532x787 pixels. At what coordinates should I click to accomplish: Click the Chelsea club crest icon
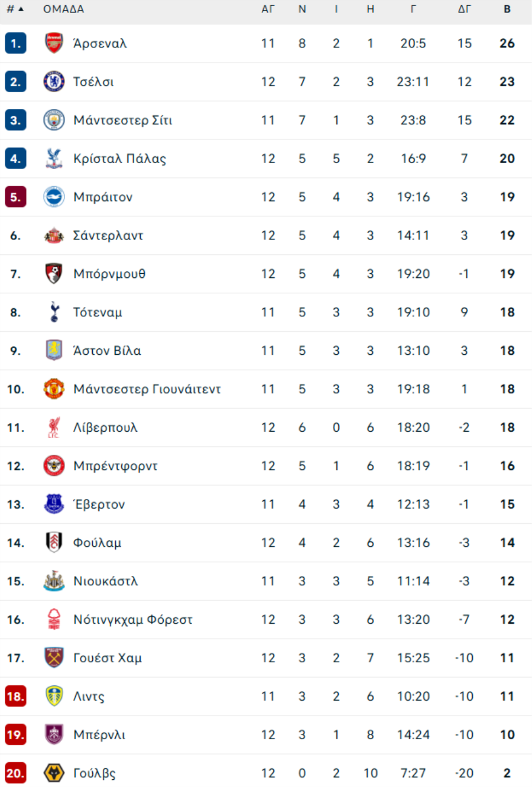(x=54, y=82)
